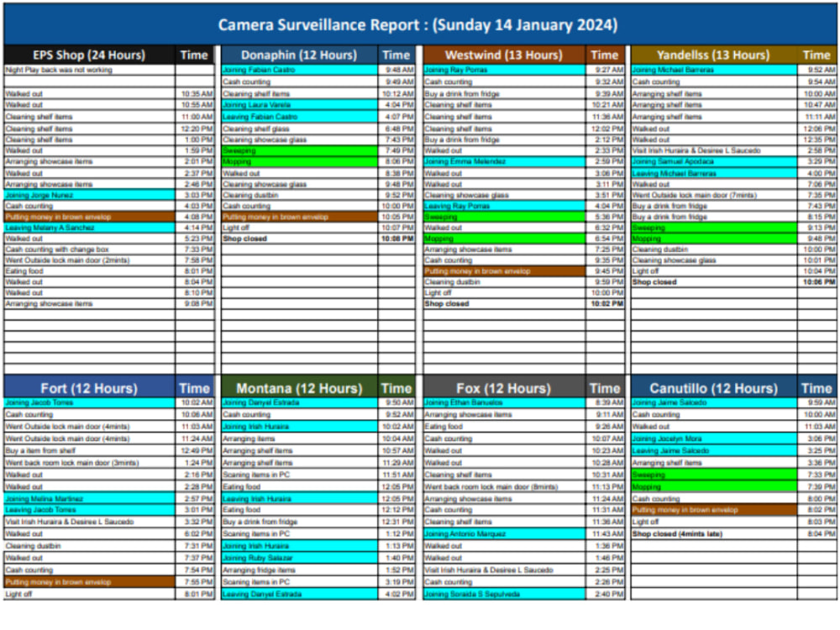Click the Camera Surveillance Report title banner
840x630 pixels.
coord(418,24)
